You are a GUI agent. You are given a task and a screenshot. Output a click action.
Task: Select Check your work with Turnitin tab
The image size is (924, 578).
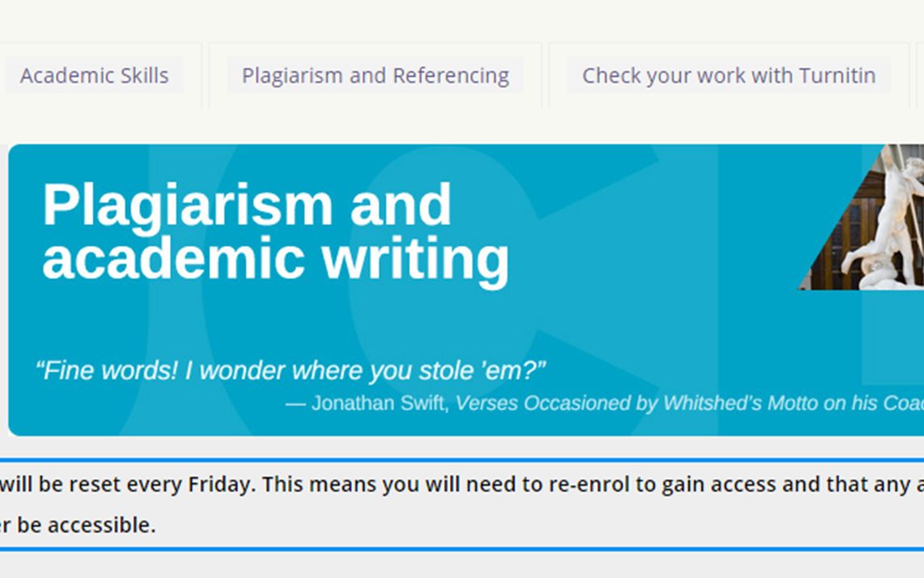point(729,75)
